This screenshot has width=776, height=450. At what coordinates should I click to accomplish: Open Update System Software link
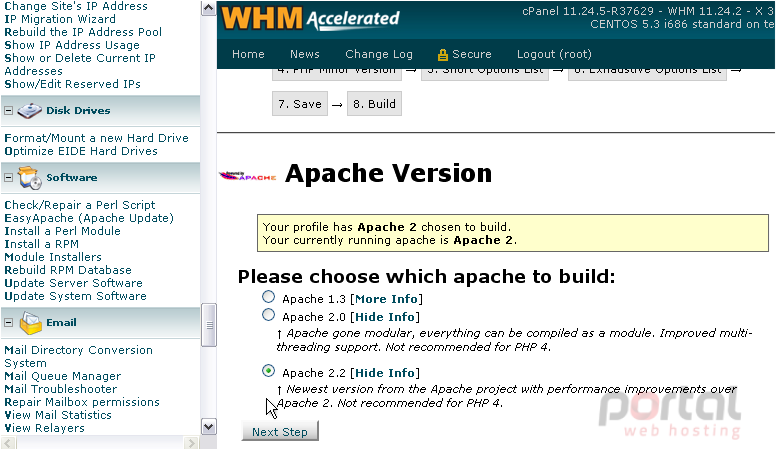[75, 296]
